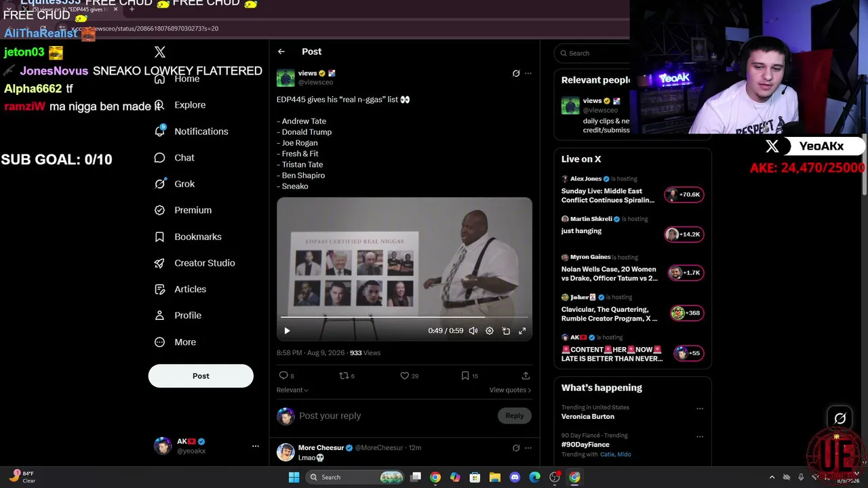
Task: Open Bookmarks label in the sidebar
Action: pyautogui.click(x=198, y=237)
